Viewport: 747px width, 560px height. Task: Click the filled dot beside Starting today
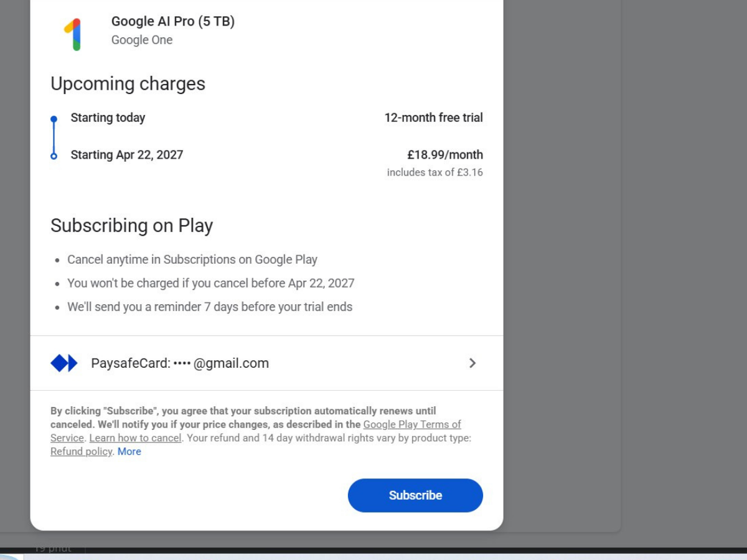point(54,118)
